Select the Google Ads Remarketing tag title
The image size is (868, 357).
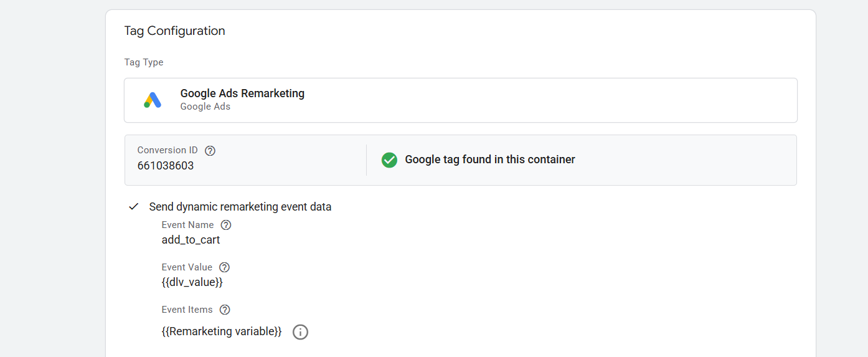(242, 93)
